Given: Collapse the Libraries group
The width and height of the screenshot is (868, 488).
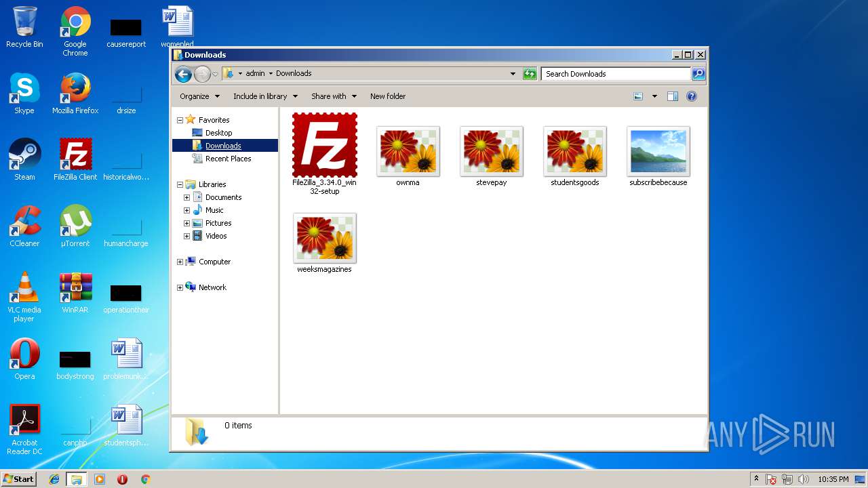Looking at the screenshot, I should click(180, 184).
